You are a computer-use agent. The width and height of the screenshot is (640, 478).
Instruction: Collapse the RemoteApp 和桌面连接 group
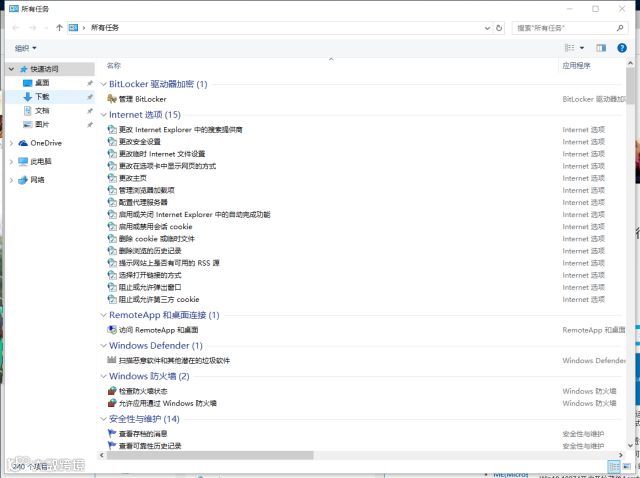(103, 315)
